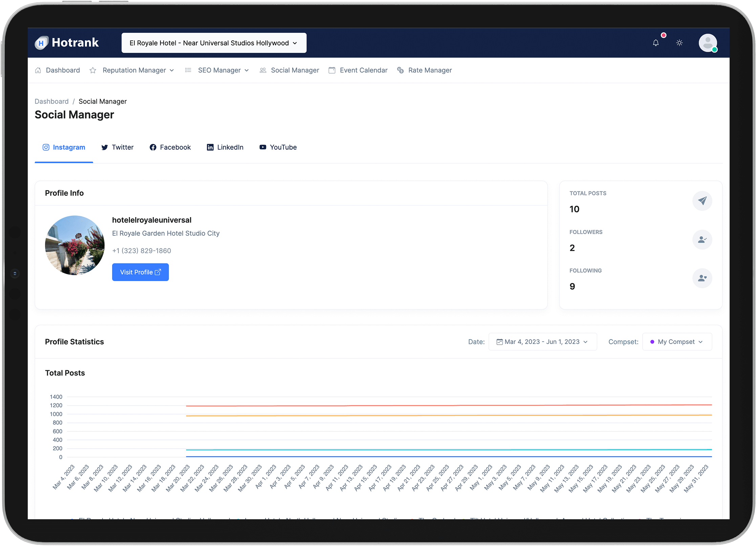
Task: Click the Hotrank logo icon
Action: [41, 43]
